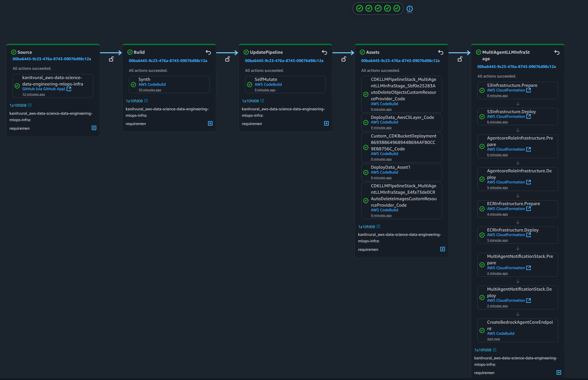Expand the commit message in the Source stage
This screenshot has width=588, height=380.
tap(94, 128)
